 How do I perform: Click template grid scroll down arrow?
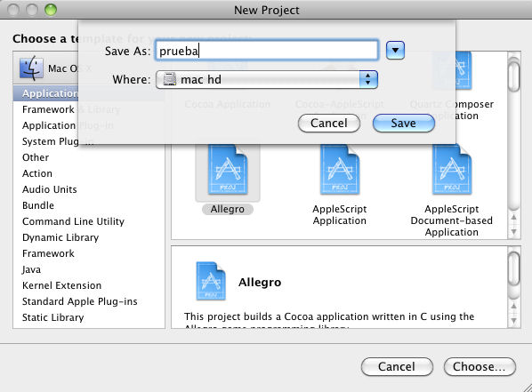point(514,232)
